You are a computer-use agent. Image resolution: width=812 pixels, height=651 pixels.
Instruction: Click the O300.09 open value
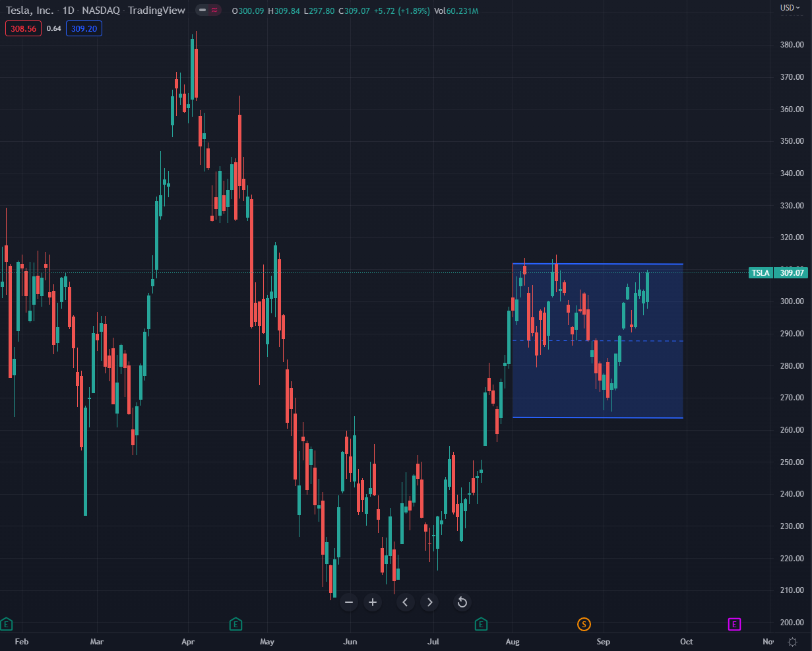[249, 11]
